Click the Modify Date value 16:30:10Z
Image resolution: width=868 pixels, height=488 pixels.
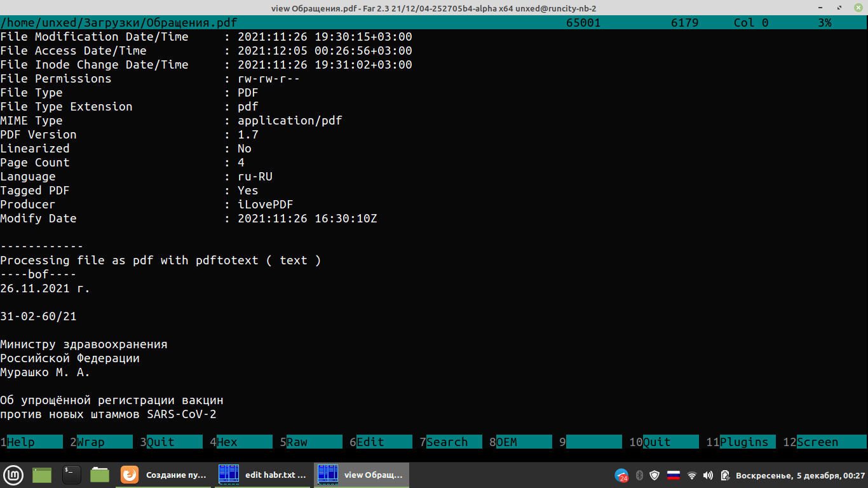[308, 219]
